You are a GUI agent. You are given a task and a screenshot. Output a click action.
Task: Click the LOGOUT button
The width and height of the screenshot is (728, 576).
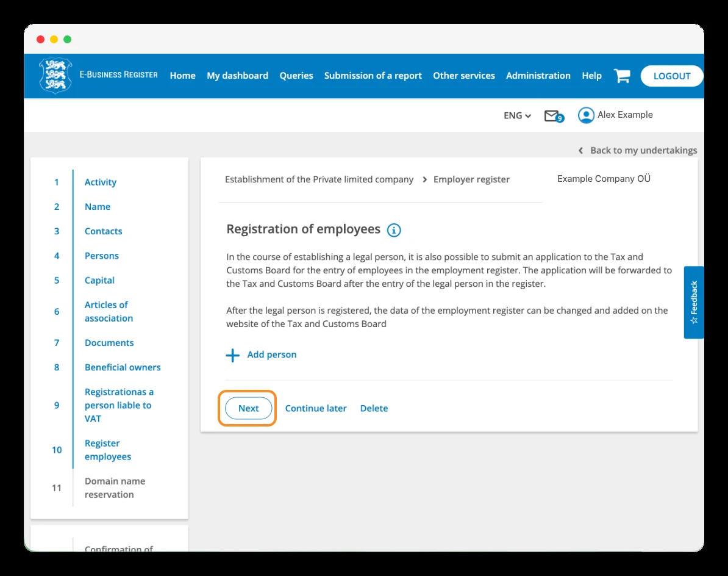point(672,76)
